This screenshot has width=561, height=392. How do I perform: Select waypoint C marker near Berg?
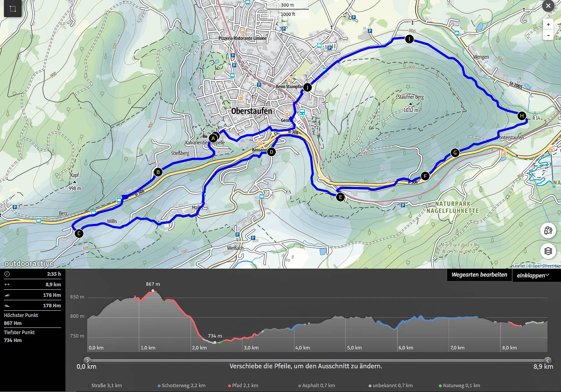click(x=78, y=234)
